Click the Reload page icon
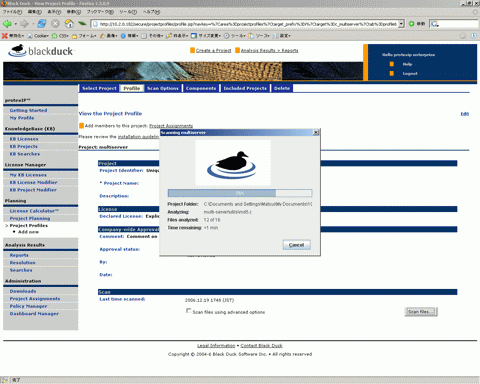This screenshot has width=480, height=384. click(42, 24)
